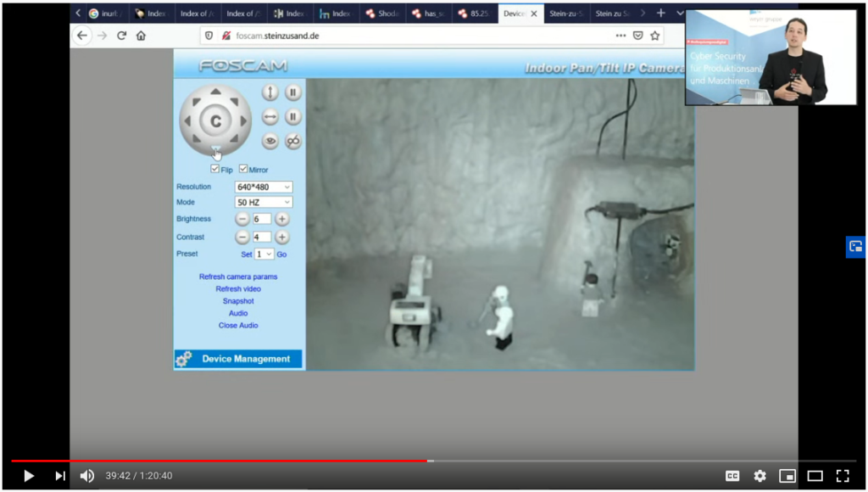The image size is (868, 492).
Task: Click the Snapshot link
Action: [x=238, y=301]
